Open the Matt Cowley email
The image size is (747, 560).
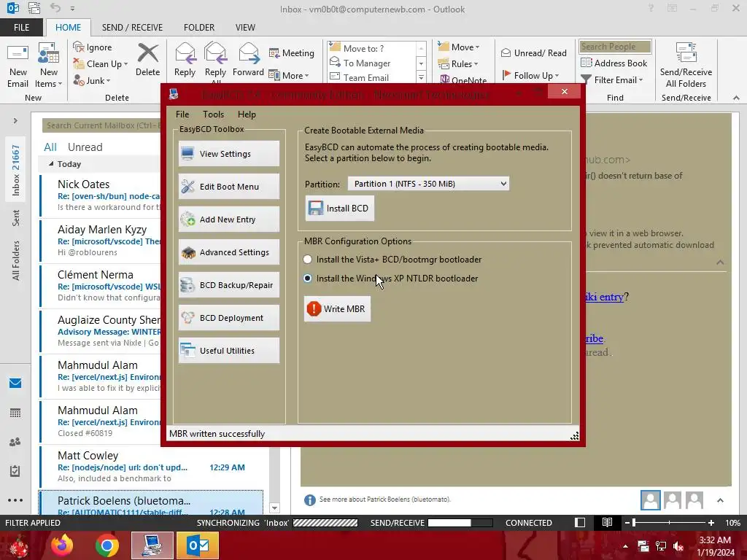coord(152,466)
